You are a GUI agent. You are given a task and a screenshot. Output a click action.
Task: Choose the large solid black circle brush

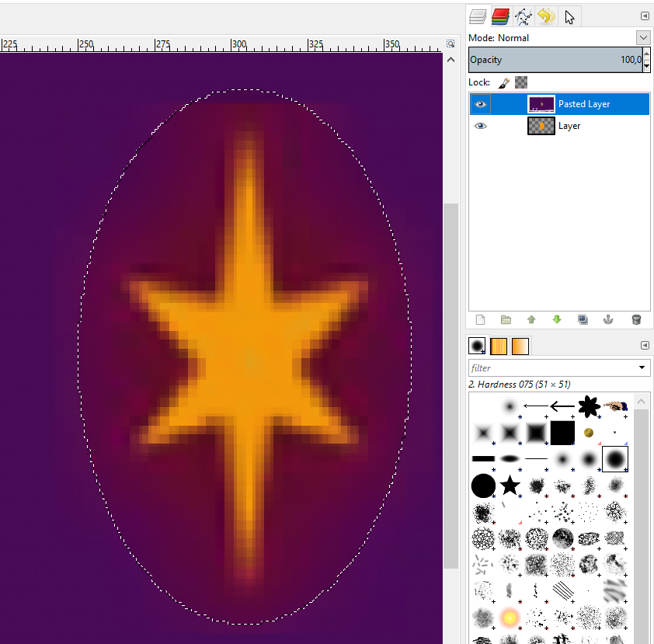[x=483, y=486]
